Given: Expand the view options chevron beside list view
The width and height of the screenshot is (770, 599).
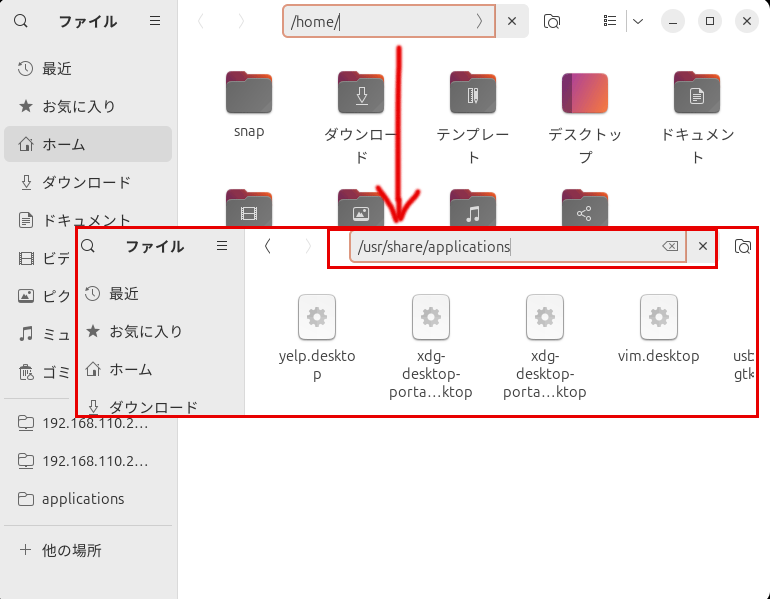Looking at the screenshot, I should [x=637, y=21].
